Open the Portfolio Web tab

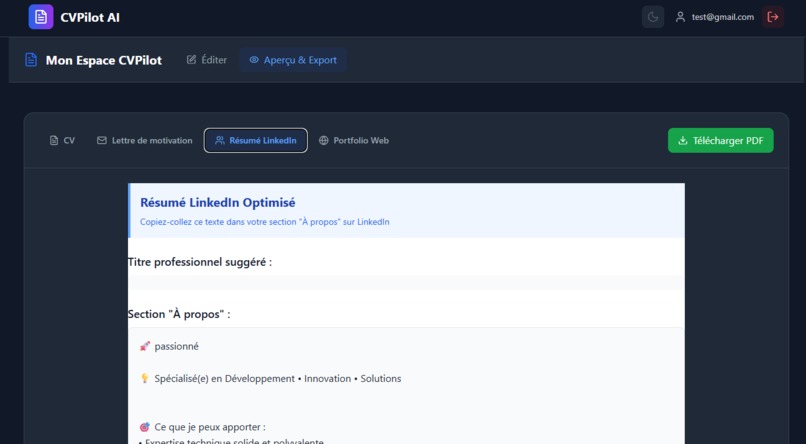pyautogui.click(x=354, y=140)
